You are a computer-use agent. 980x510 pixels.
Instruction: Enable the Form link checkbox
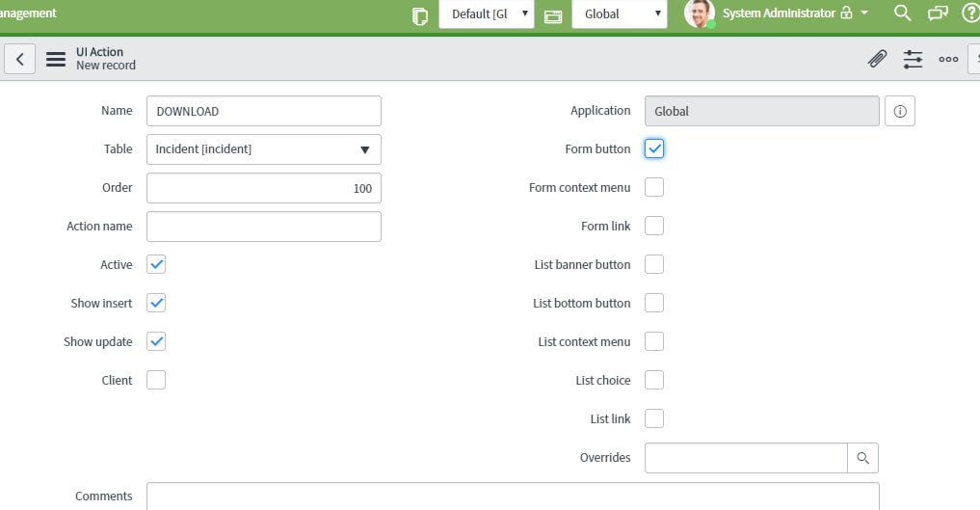pos(654,226)
